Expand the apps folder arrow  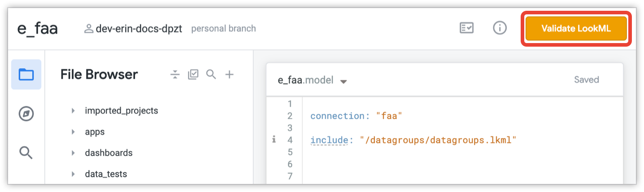coord(73,132)
